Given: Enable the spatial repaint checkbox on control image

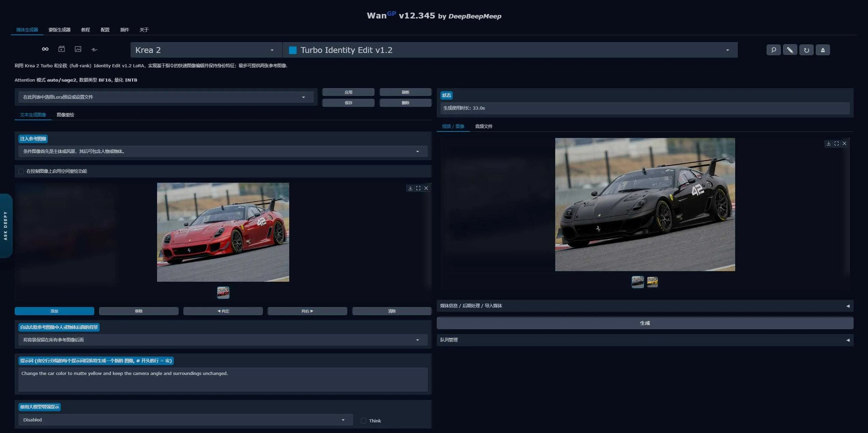Looking at the screenshot, I should point(21,171).
